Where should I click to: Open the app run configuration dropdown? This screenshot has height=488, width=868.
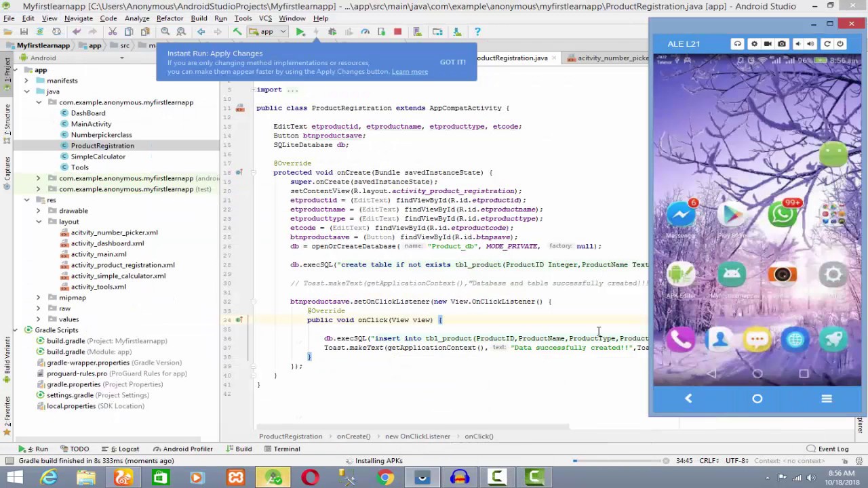[267, 32]
